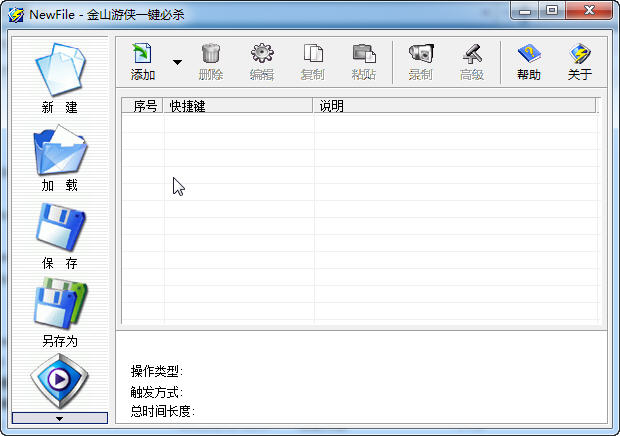Click the 操作类型 label text
Viewport: 620px width, 436px height.
pos(157,371)
